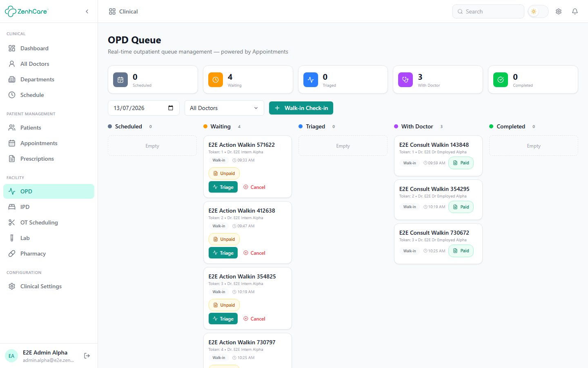
Task: Click Triage for Walkin 354825
Action: click(223, 319)
